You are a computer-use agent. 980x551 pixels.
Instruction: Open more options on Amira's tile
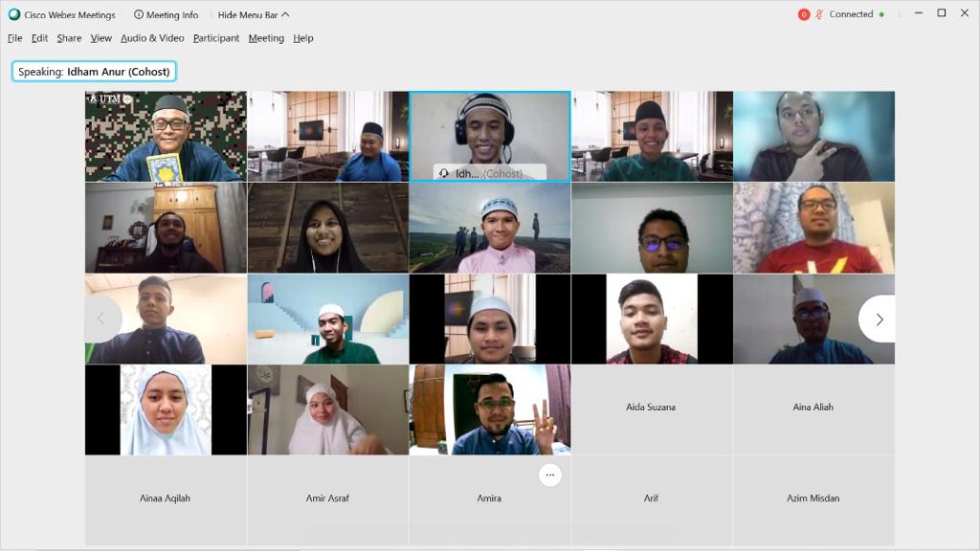click(x=549, y=474)
